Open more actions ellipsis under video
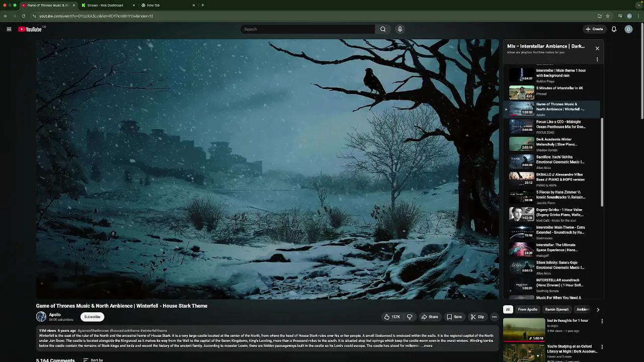Image resolution: width=644 pixels, height=362 pixels. [x=494, y=317]
